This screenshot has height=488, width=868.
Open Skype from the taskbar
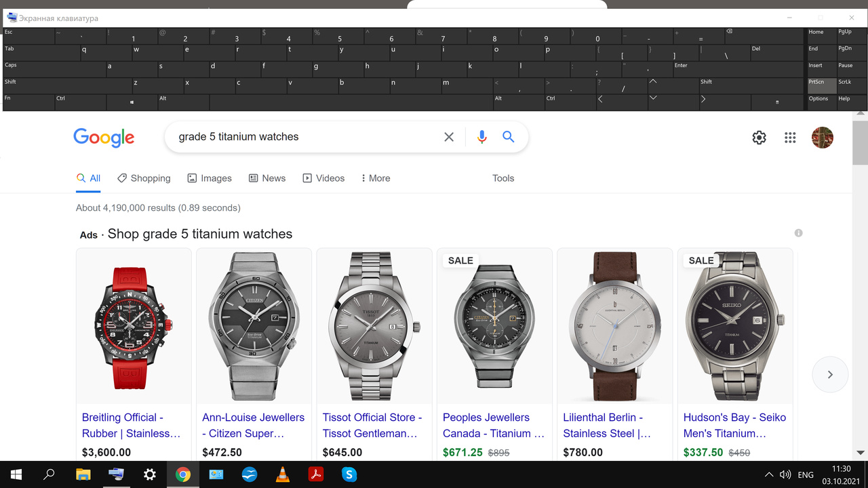pyautogui.click(x=349, y=474)
